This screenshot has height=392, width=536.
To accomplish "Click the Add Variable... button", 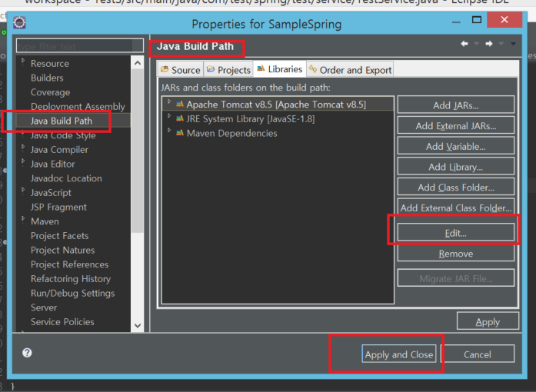I will click(x=456, y=146).
